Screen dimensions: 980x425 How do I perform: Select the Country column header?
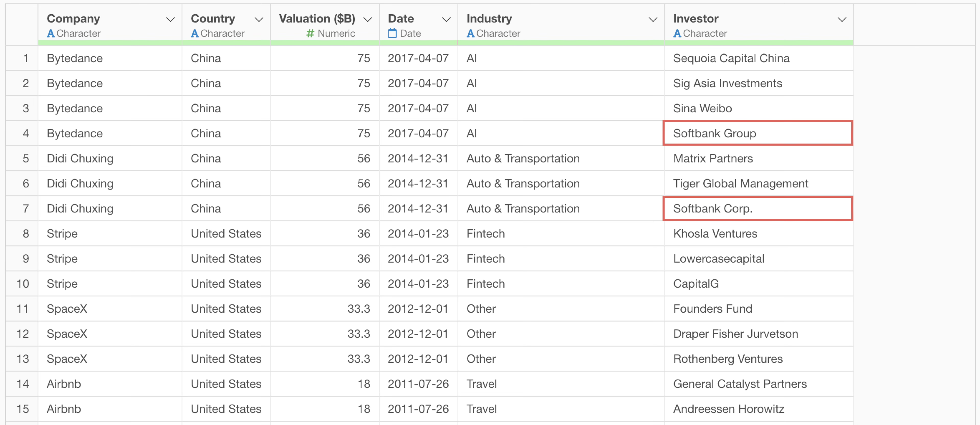226,25
